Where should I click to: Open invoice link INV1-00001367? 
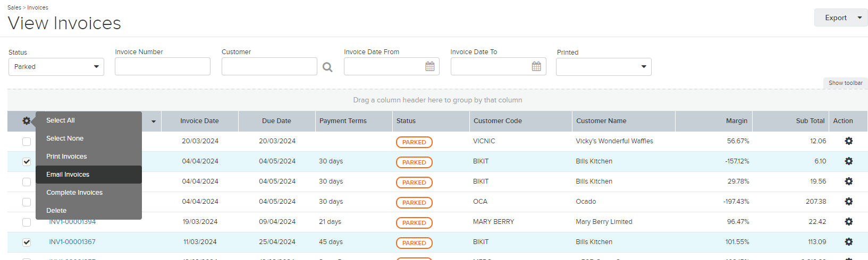[72, 242]
